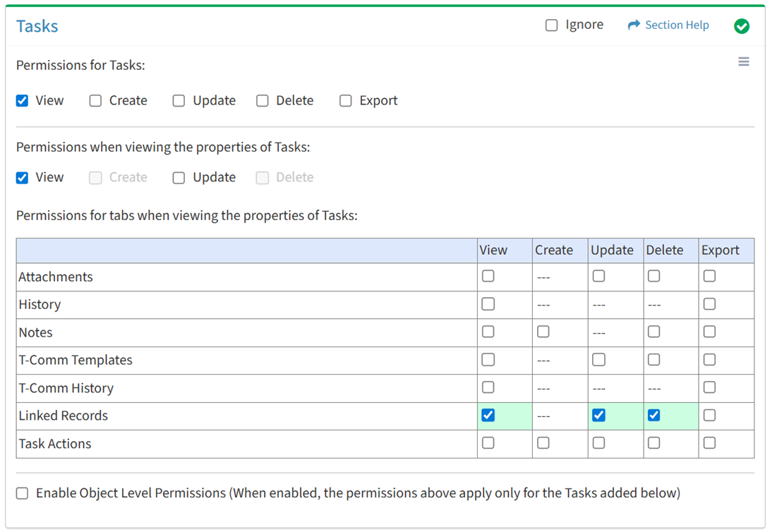
Task: Enable View for Attachments tab
Action: pos(488,277)
